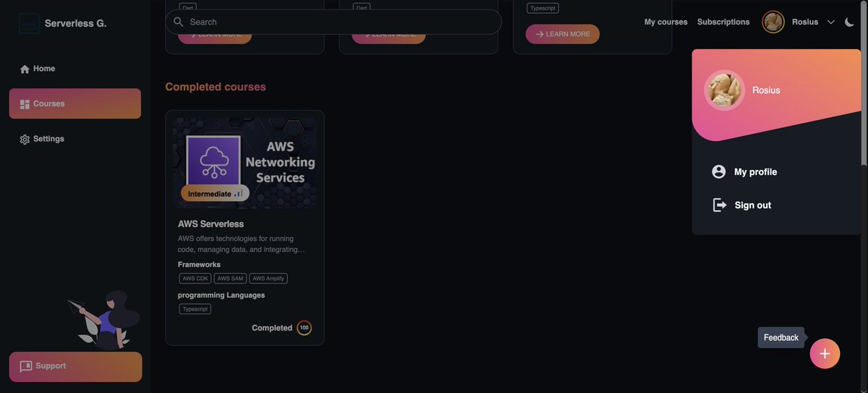This screenshot has height=393, width=868.
Task: Click the 100 completion progress ring
Action: pos(304,328)
